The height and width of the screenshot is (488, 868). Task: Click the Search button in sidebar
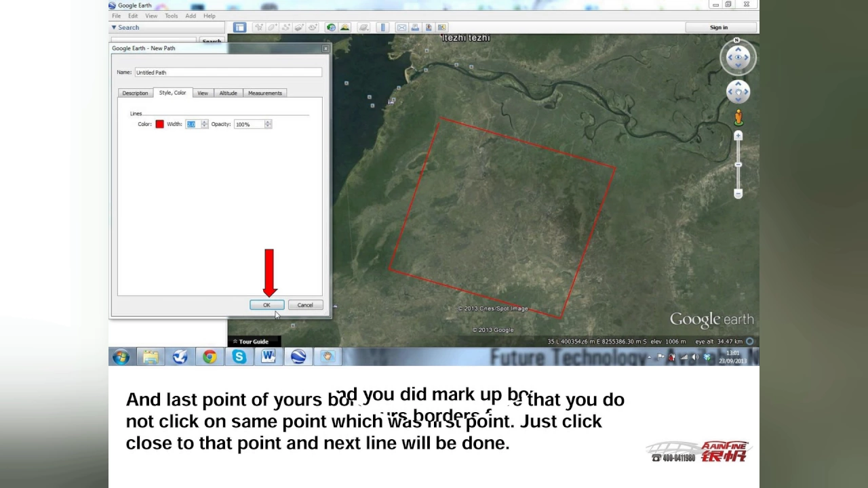[212, 41]
